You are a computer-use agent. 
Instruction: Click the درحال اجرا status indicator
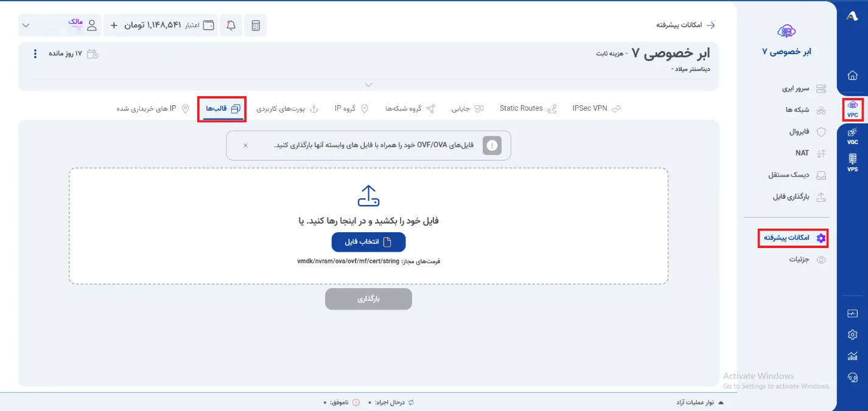(x=392, y=402)
